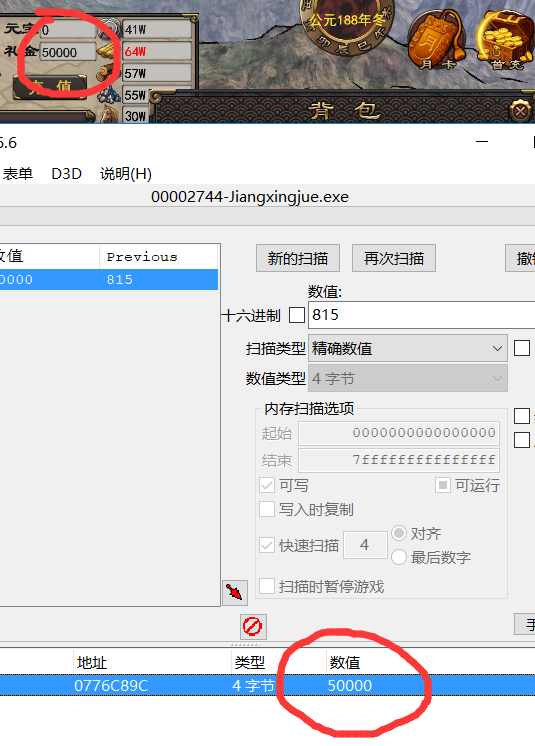Click the 再次扫描 next scan button
Screen dimensions: 535x746
coord(394,258)
